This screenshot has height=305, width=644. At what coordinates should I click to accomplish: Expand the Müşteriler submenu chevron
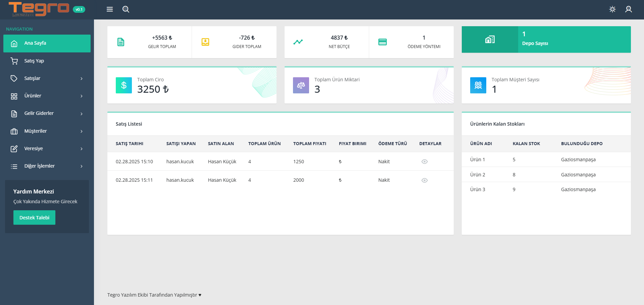(82, 131)
